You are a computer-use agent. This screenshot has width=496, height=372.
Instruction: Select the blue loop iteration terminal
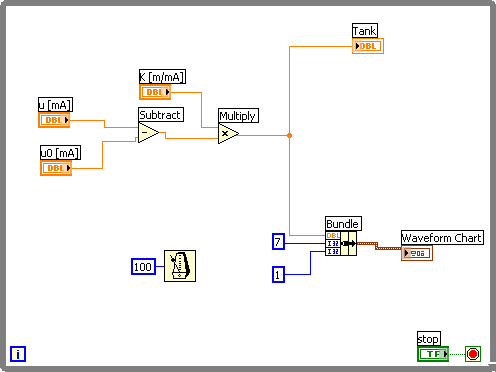point(18,354)
